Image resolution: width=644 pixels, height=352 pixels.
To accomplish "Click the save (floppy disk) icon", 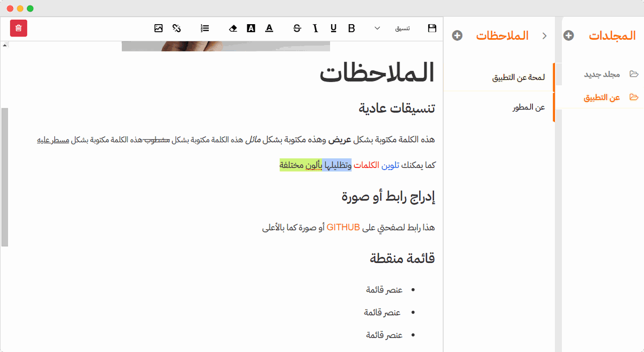I will click(432, 28).
